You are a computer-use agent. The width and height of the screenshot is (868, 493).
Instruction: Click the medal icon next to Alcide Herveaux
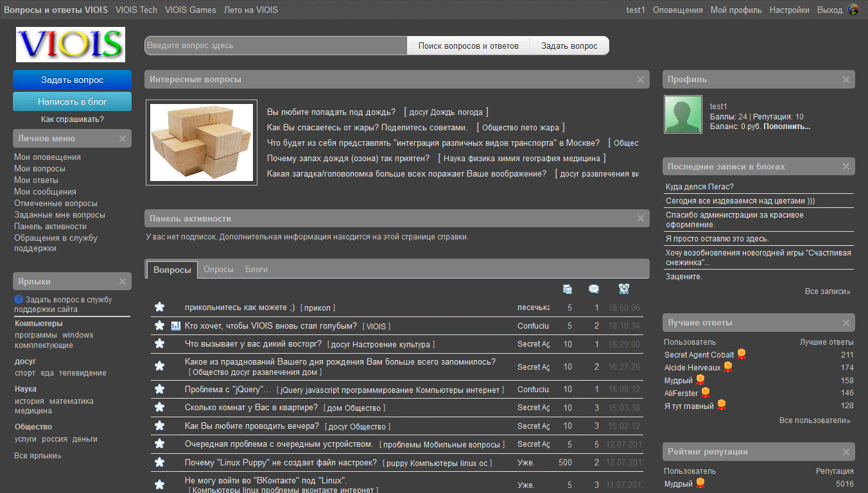[728, 367]
